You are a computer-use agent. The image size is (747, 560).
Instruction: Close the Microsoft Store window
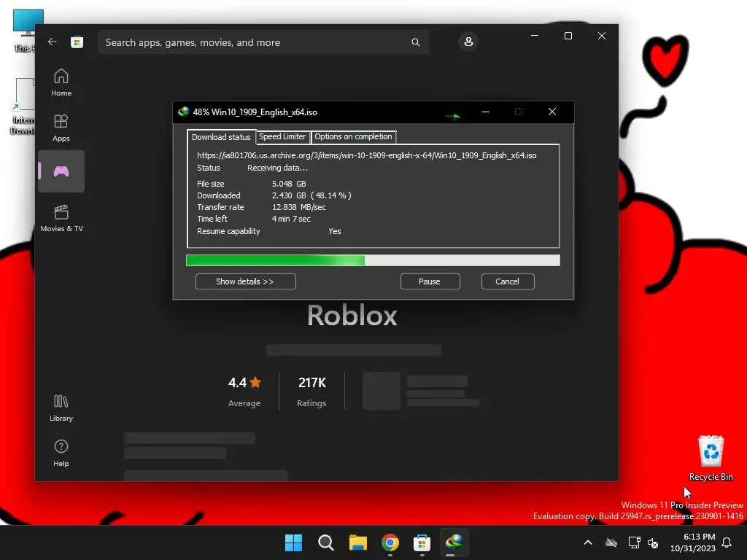point(602,36)
